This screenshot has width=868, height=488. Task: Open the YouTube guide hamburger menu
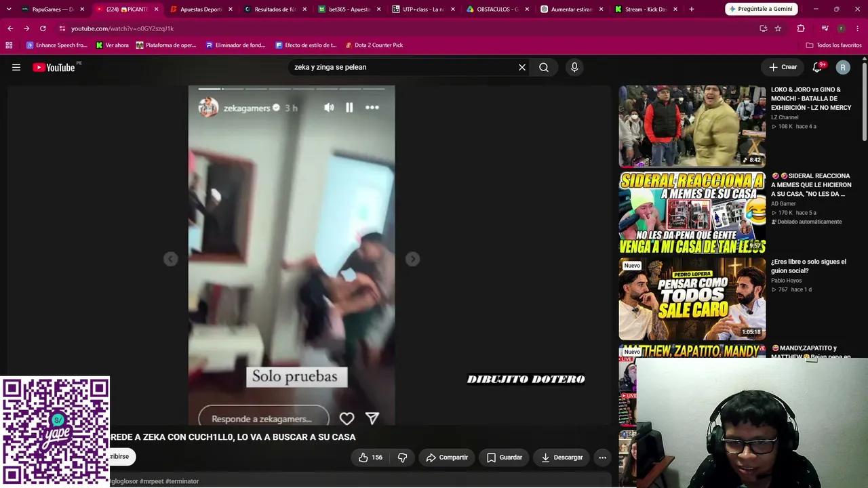(16, 67)
